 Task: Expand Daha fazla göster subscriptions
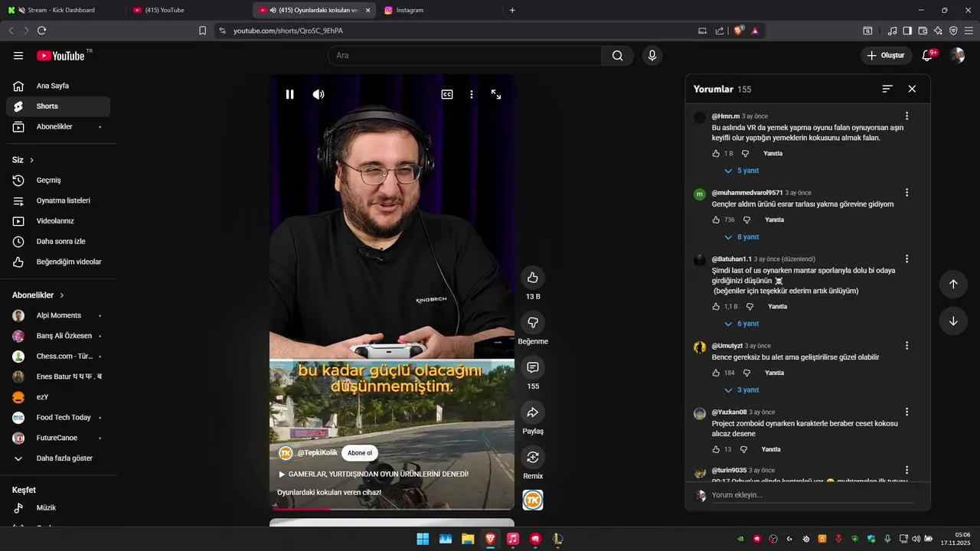click(58, 458)
